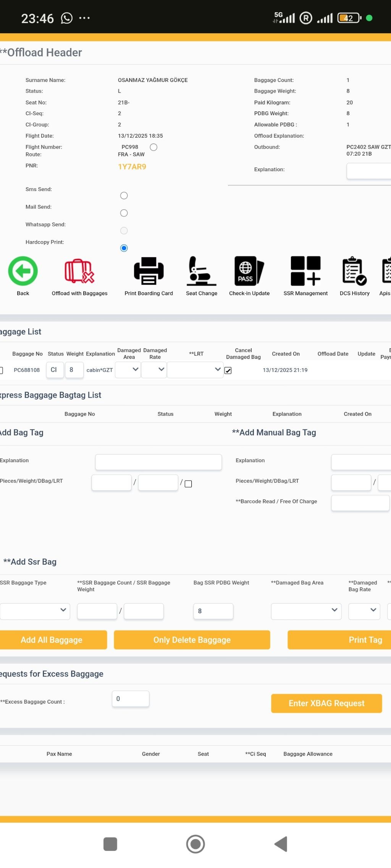Select the Check-in Update pass icon
Screen dimensions: 391x868
coord(249,271)
